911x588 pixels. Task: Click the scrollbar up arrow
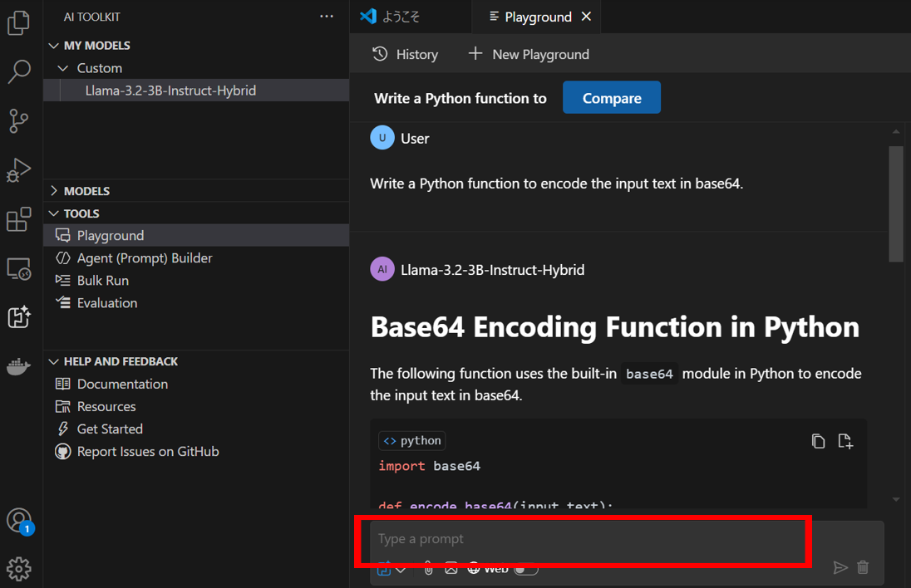pyautogui.click(x=896, y=132)
